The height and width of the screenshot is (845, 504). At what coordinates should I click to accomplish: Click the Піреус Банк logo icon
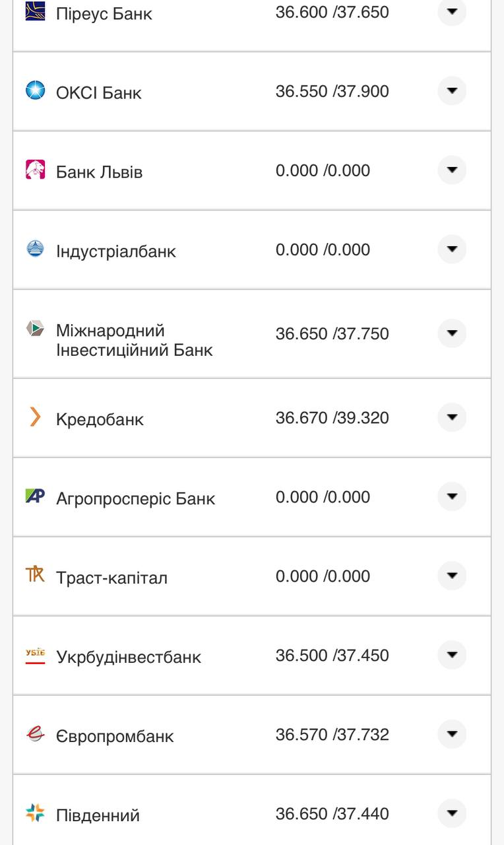click(34, 11)
